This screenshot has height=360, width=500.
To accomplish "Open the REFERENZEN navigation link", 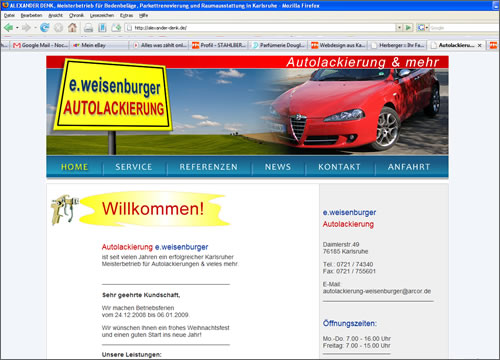I will 209,167.
